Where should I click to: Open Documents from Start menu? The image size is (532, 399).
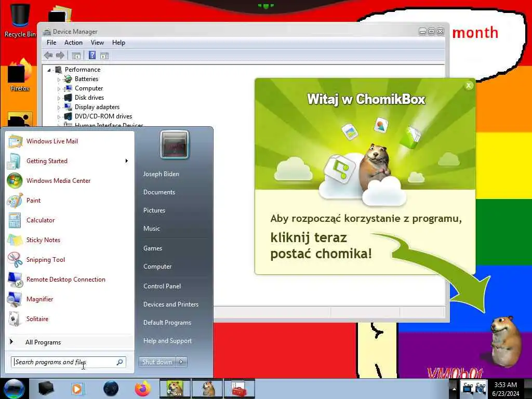159,192
